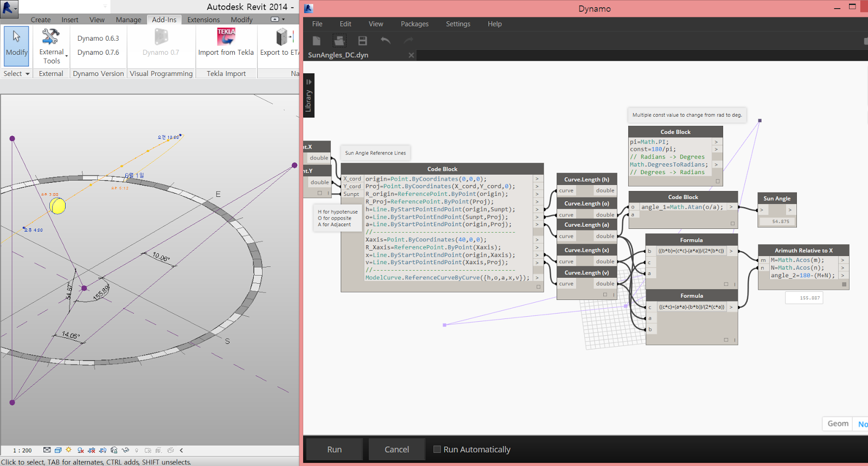868x466 pixels.
Task: Expand the Library side panel
Action: [309, 95]
